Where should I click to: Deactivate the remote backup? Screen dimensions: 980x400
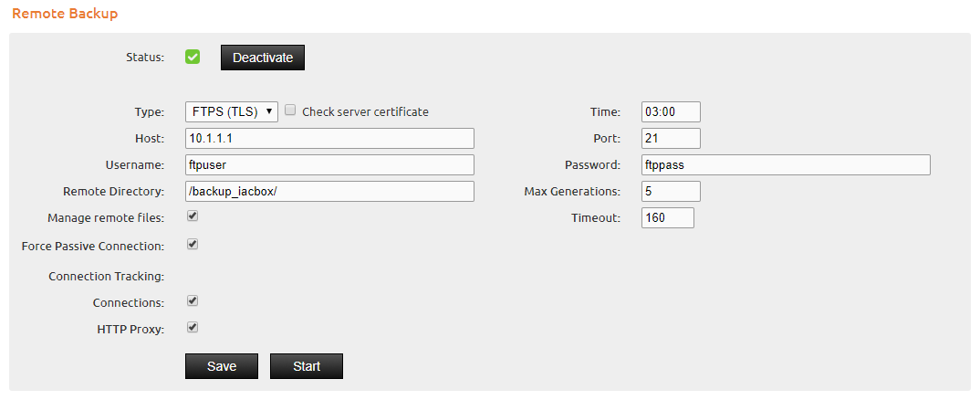[x=263, y=58]
